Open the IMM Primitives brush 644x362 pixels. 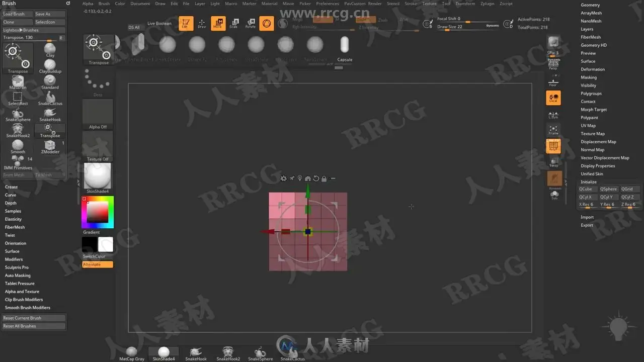[18, 162]
